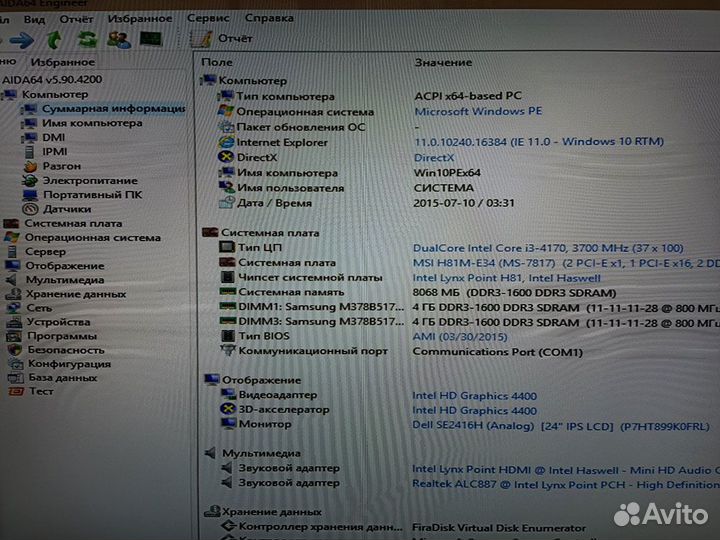720x540 pixels.
Task: Click the База данных sidebar icon
Action: point(16,378)
